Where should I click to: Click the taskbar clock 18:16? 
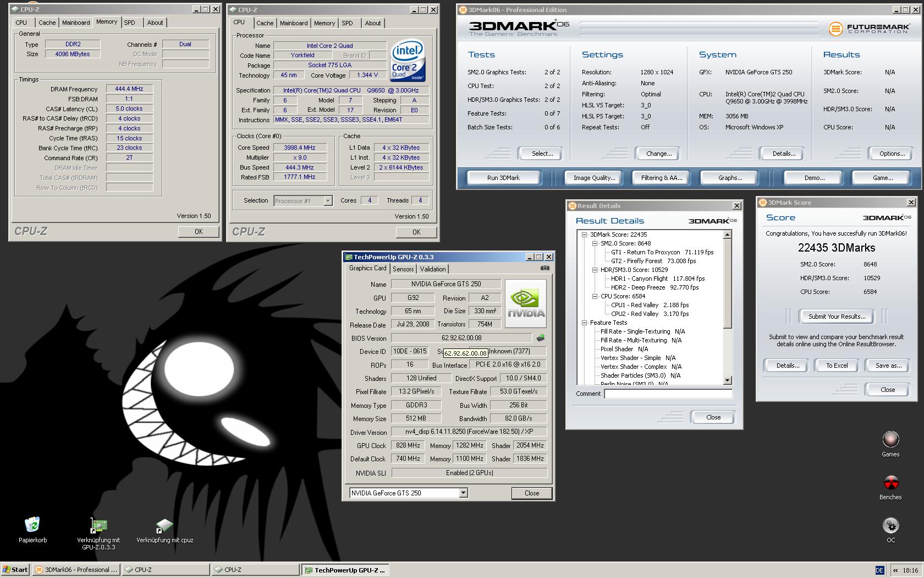point(910,570)
